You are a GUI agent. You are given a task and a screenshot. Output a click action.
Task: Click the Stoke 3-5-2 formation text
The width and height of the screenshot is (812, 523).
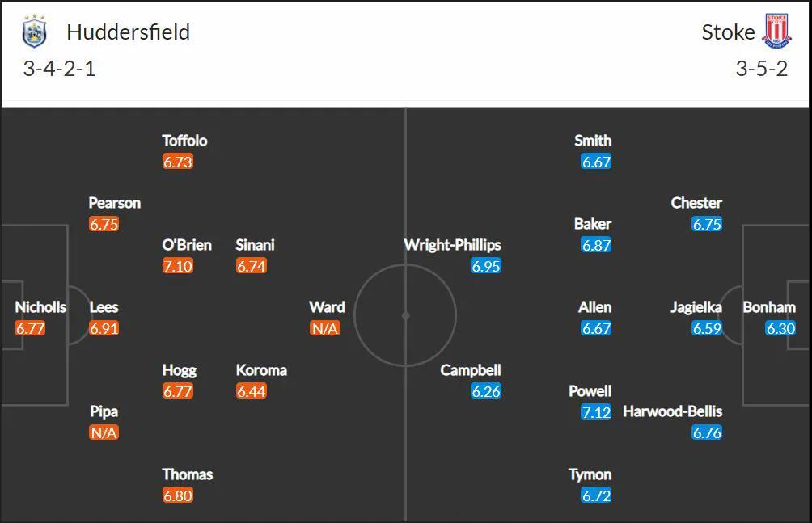tap(762, 69)
